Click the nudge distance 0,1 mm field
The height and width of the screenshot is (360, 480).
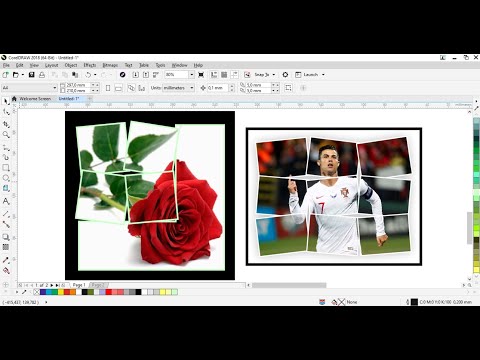click(218, 88)
